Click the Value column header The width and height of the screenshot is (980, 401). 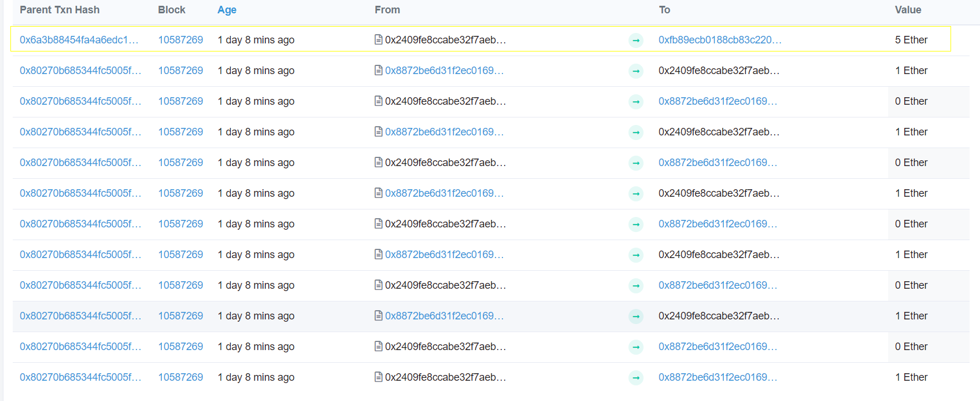pos(908,10)
